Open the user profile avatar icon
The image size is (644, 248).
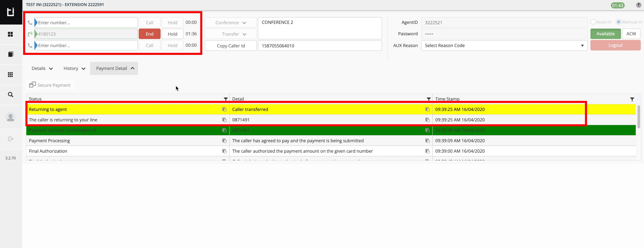(11, 117)
